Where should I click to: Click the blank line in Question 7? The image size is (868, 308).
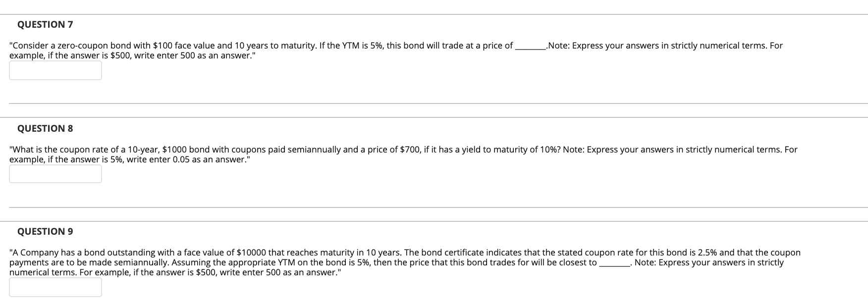(x=529, y=47)
